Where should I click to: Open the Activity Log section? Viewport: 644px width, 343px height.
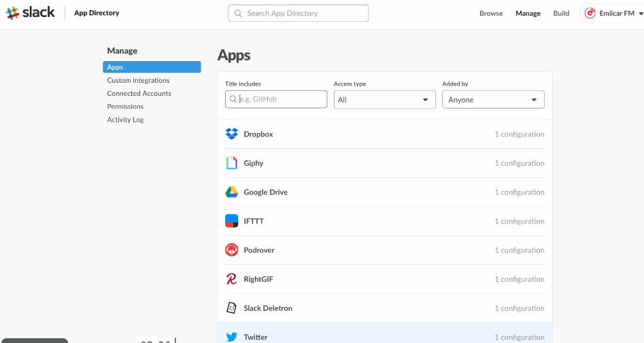[125, 120]
